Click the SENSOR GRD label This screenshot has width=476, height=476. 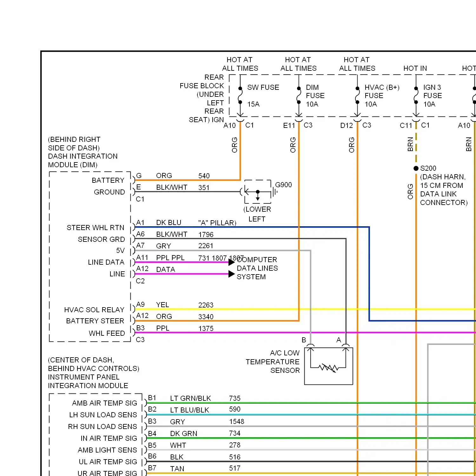pyautogui.click(x=102, y=239)
